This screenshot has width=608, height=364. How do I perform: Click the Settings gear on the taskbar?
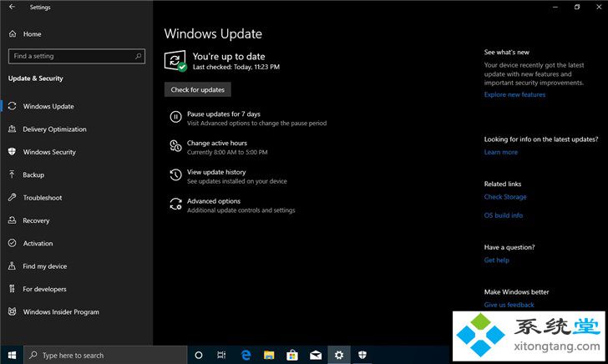point(339,355)
